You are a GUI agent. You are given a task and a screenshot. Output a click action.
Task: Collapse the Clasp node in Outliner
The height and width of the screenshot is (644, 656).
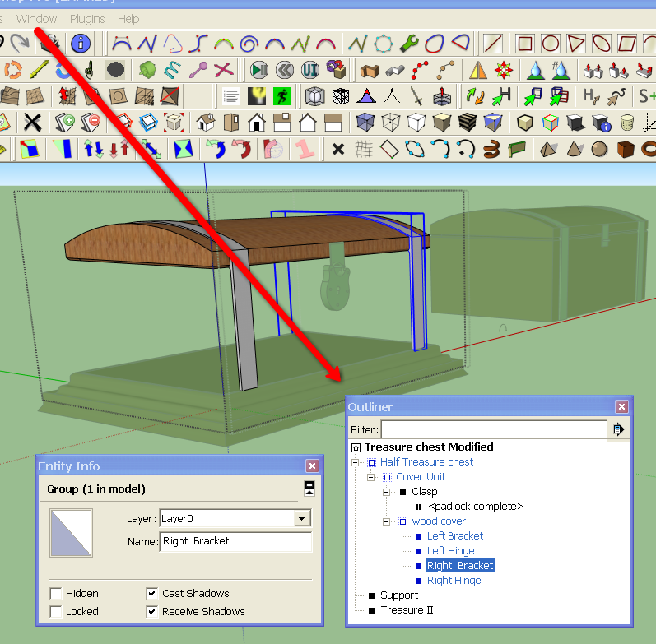[387, 492]
